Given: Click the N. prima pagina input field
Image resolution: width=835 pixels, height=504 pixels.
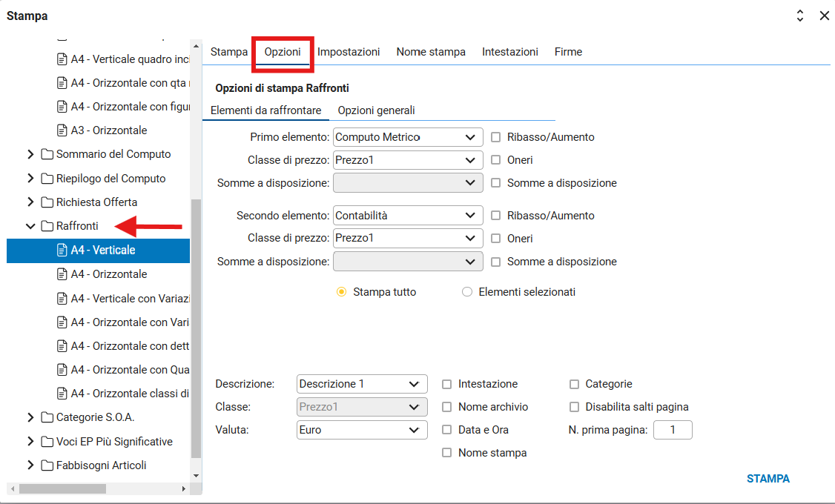Looking at the screenshot, I should coord(673,430).
